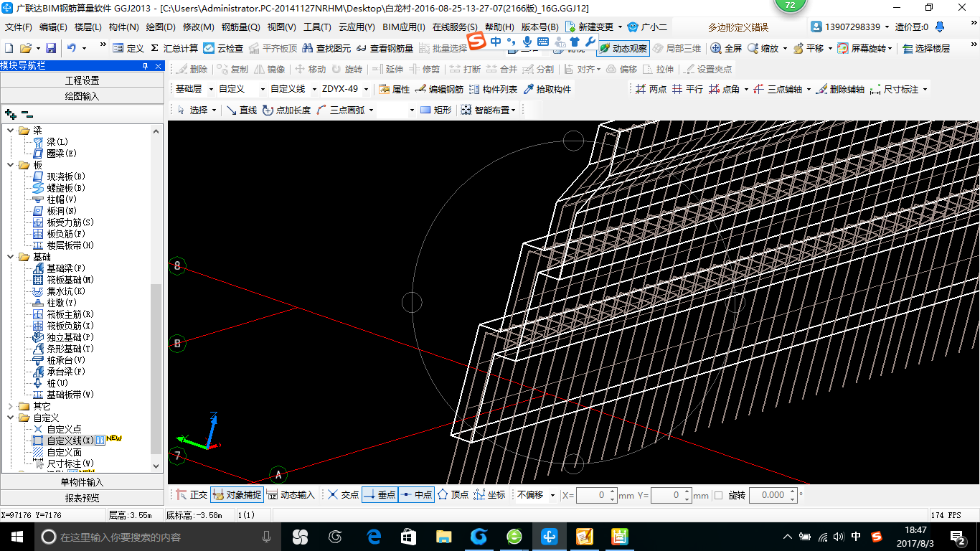Click 拾取构件 pick component tool
The width and height of the screenshot is (980, 551).
coord(547,89)
